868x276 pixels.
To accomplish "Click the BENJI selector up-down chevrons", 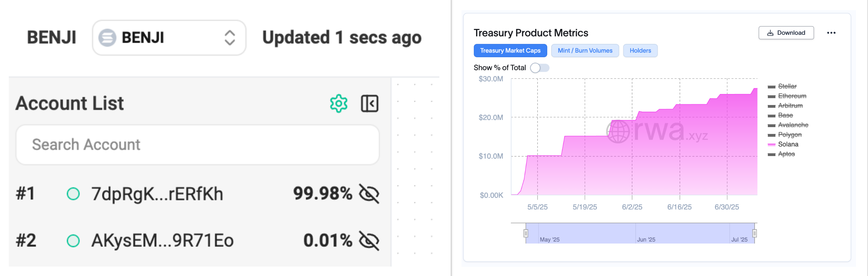I will tap(229, 37).
